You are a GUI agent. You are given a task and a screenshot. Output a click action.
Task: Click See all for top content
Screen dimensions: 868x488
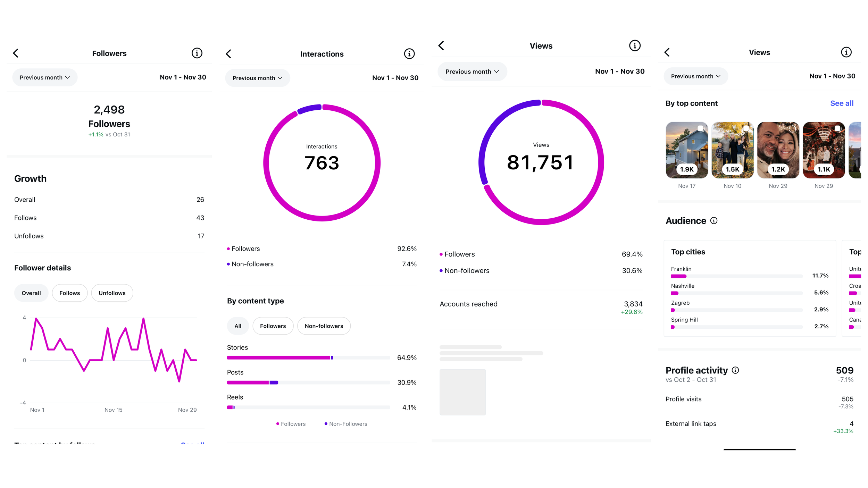click(842, 103)
